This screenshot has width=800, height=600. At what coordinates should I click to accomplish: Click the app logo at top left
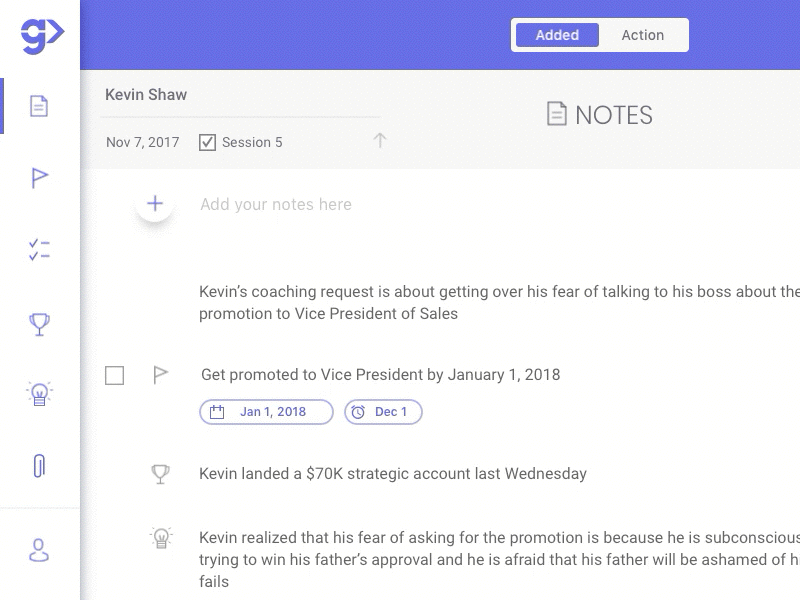click(x=41, y=35)
